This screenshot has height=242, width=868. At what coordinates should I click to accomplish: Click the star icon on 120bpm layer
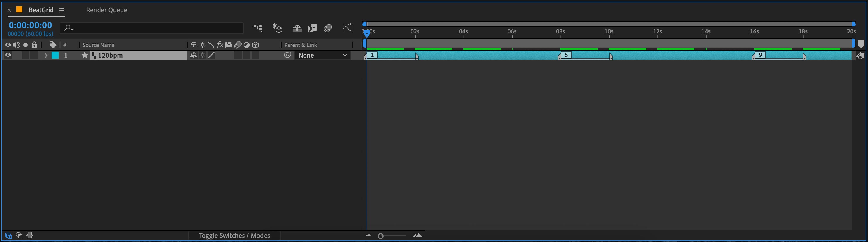pyautogui.click(x=84, y=55)
